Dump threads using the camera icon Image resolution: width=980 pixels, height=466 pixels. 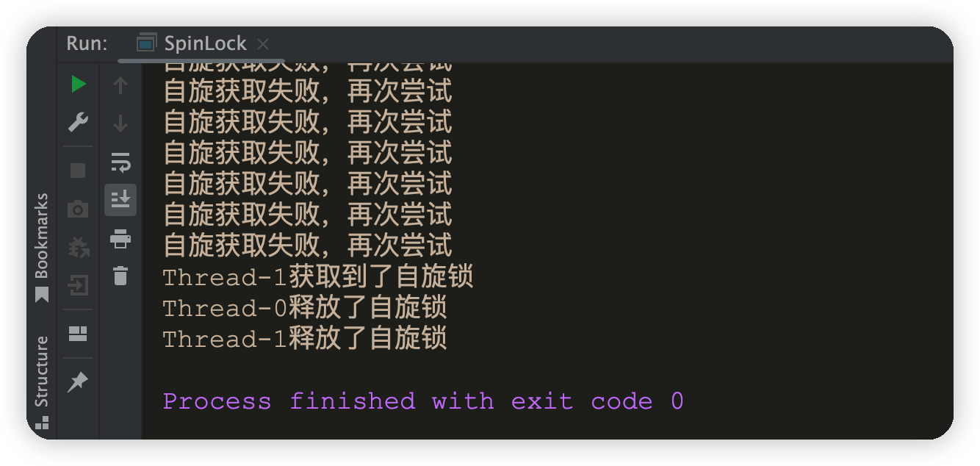[x=78, y=209]
